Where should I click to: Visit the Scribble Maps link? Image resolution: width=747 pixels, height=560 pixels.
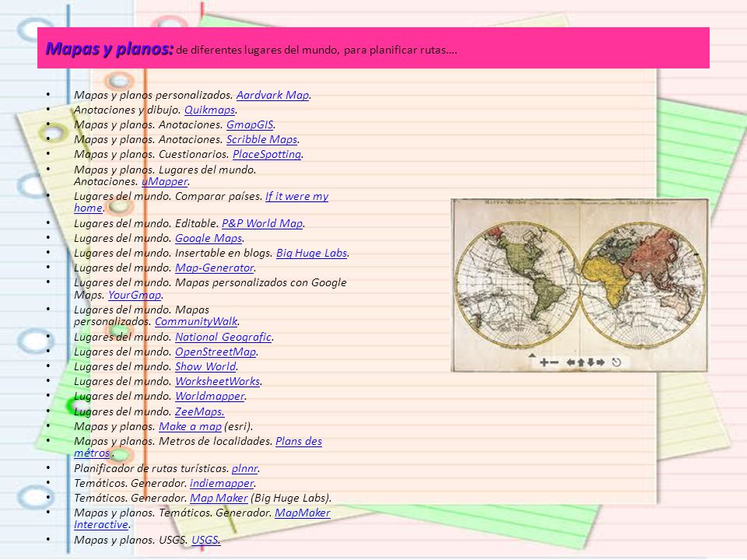click(x=261, y=139)
